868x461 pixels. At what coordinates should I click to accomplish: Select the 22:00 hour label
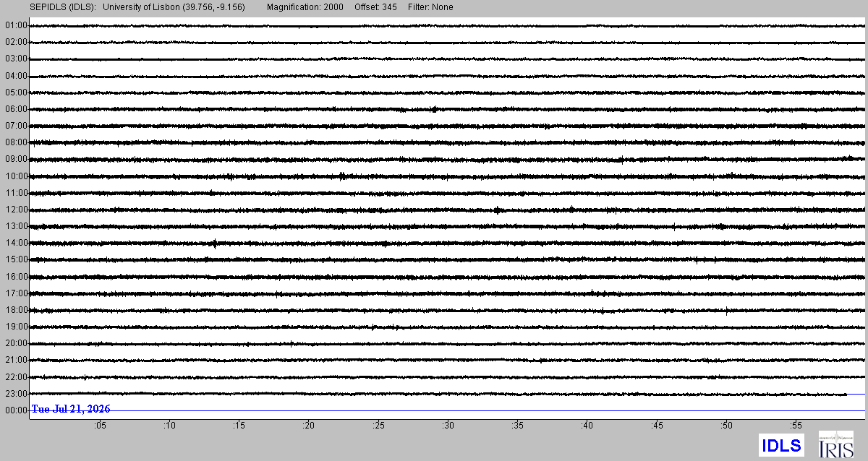(16, 377)
